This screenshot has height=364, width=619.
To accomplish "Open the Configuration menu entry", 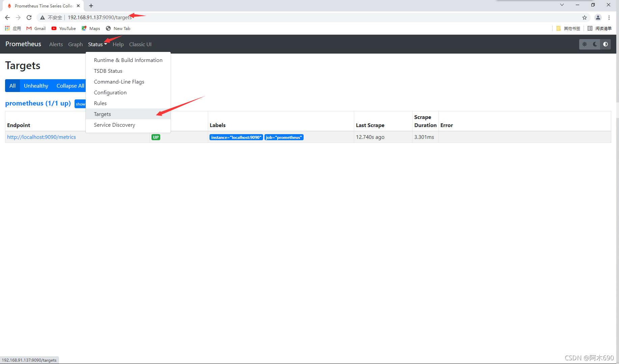I will [x=128, y=92].
